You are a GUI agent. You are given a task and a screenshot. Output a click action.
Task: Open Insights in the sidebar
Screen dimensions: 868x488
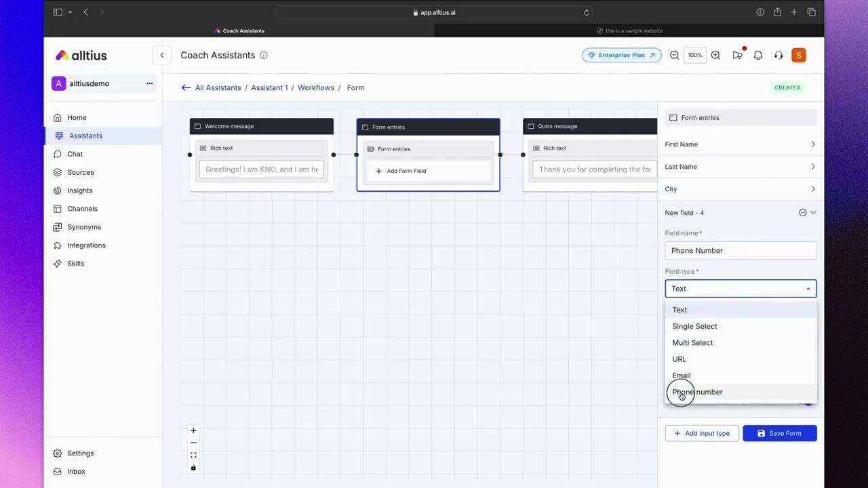point(79,190)
